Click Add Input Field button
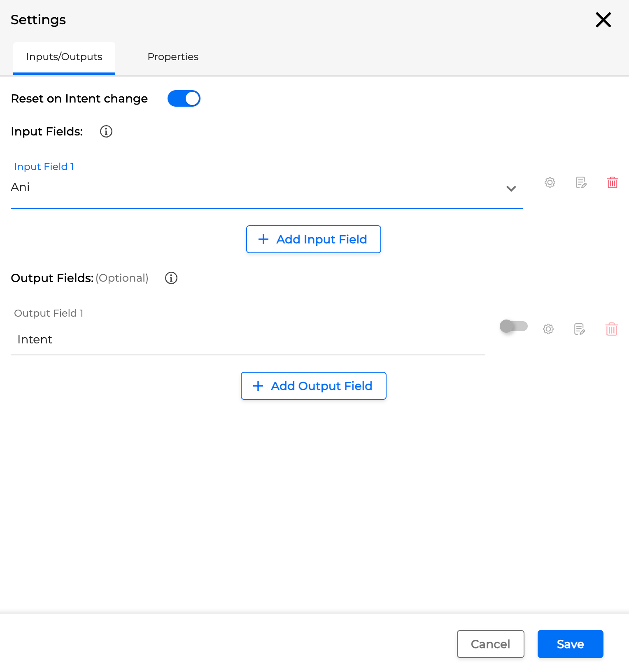Viewport: 629px width, 672px height. click(313, 239)
